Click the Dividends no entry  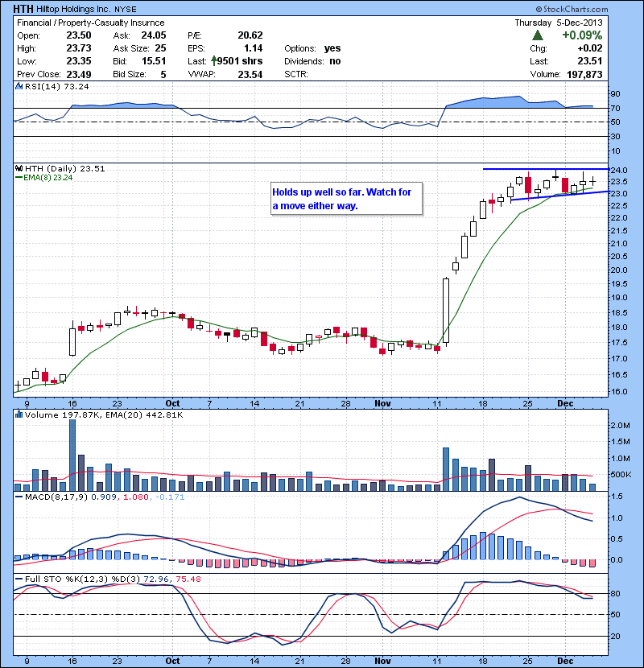312,61
